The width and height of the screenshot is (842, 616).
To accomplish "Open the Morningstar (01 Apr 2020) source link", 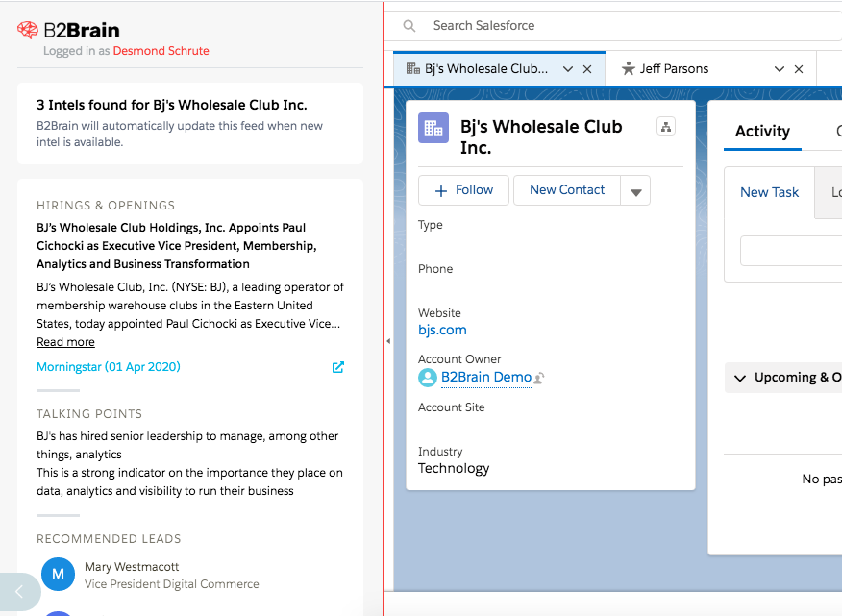I will tap(109, 367).
